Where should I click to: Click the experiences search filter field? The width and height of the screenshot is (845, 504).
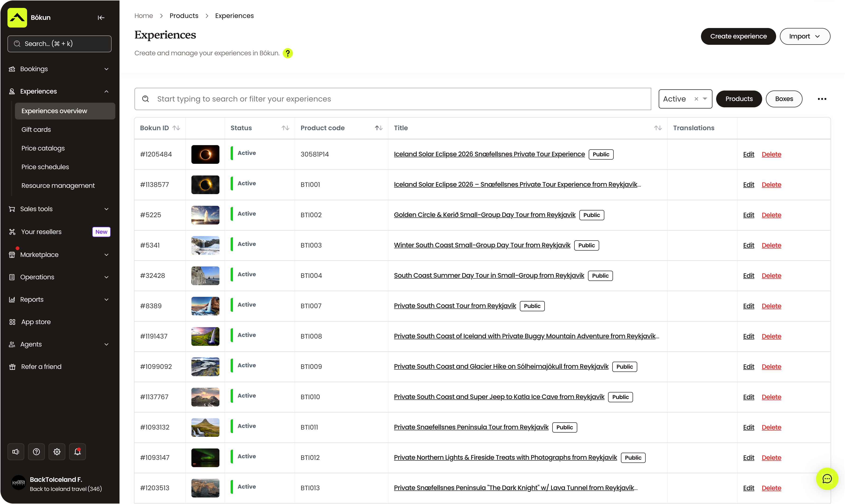[x=392, y=99]
